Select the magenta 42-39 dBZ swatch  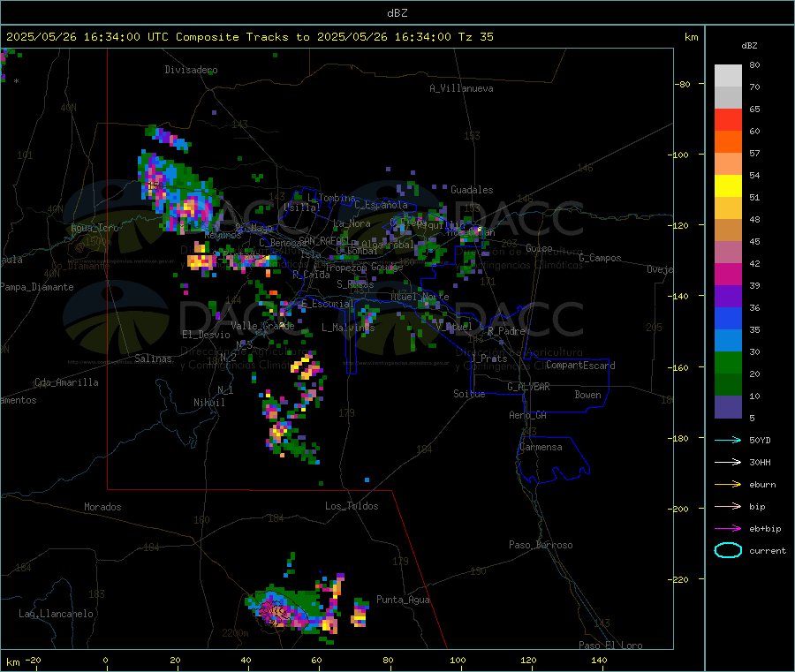[x=728, y=274]
